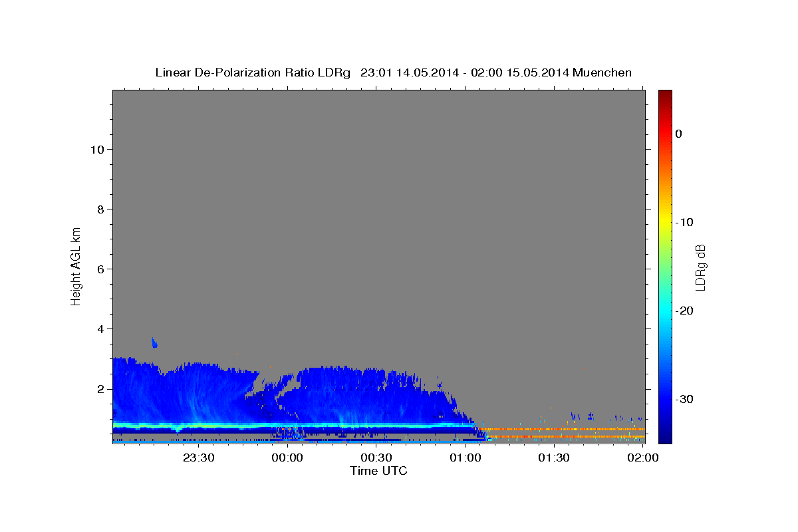
Task: Select the Height AGL km axis title
Action: [76, 266]
